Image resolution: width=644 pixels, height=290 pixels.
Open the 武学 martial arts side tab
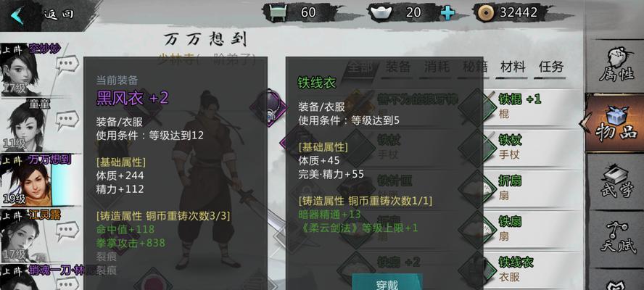coord(616,181)
